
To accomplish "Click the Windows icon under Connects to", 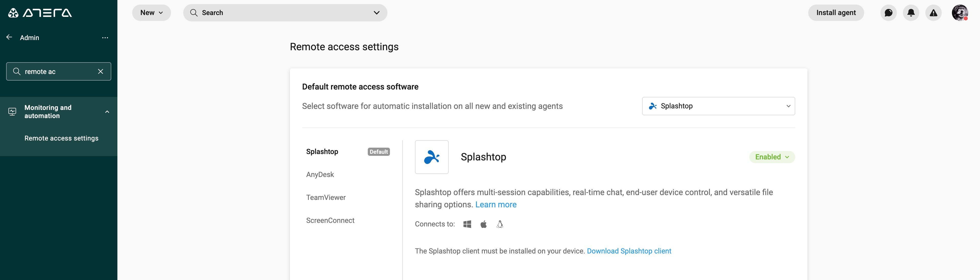I will [x=467, y=224].
